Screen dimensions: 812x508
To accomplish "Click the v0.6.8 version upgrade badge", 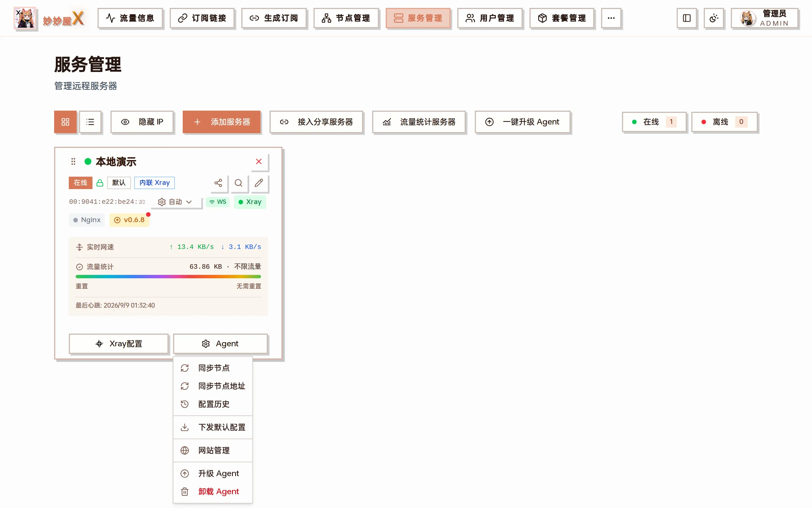I will [129, 220].
